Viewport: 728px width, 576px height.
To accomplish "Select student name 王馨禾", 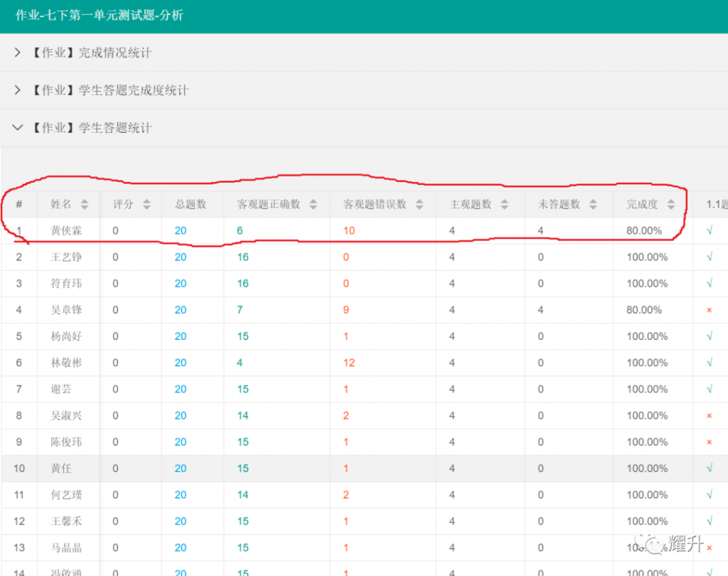I will (x=66, y=522).
